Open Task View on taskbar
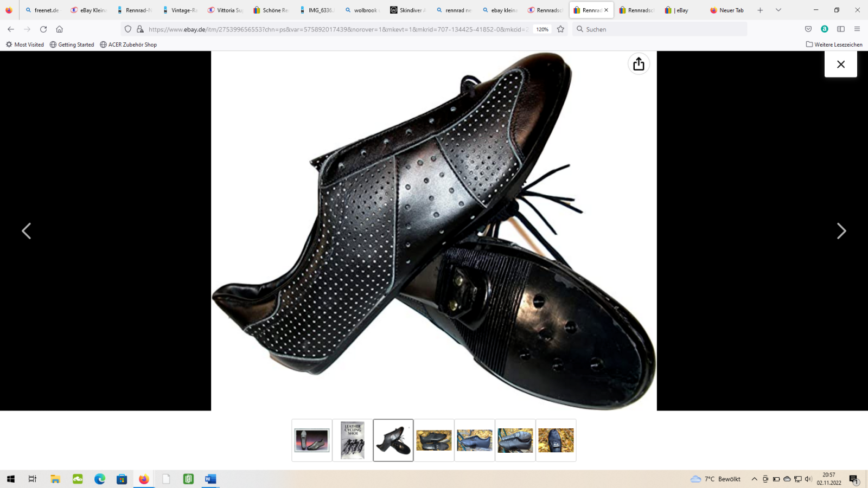868x488 pixels. coord(33,479)
